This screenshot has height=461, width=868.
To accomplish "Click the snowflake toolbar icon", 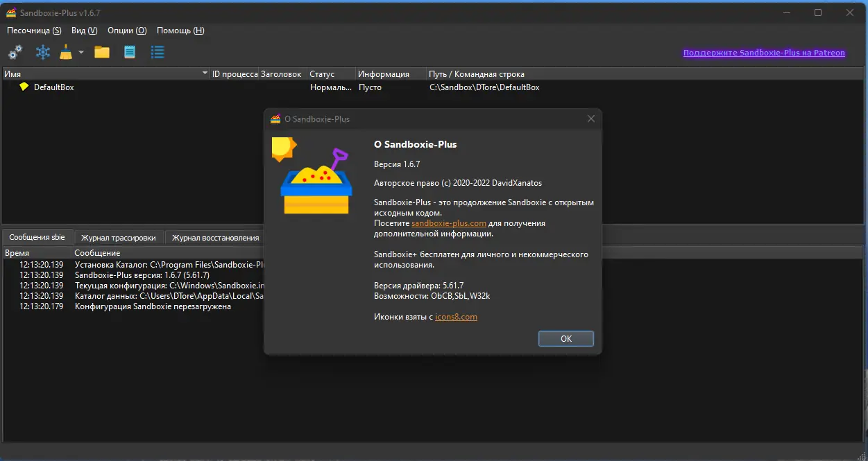I will click(43, 52).
